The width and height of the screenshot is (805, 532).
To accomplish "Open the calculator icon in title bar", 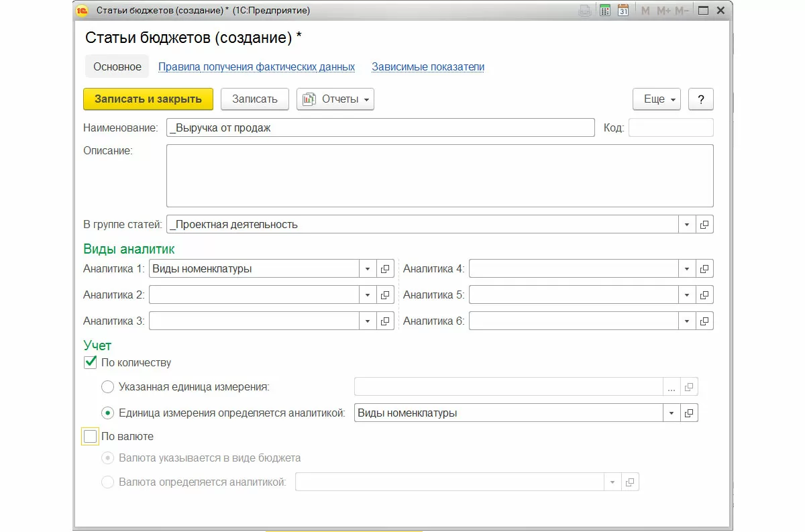I will [x=605, y=11].
